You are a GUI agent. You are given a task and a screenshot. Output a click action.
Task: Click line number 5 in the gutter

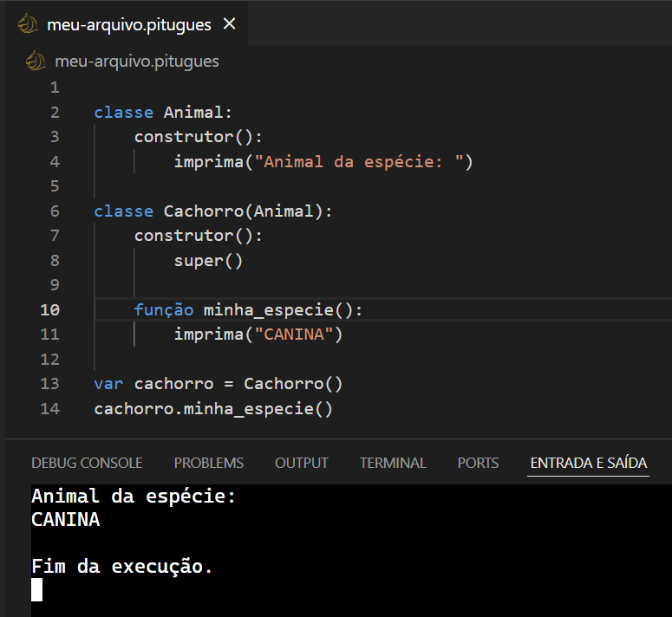click(x=55, y=186)
